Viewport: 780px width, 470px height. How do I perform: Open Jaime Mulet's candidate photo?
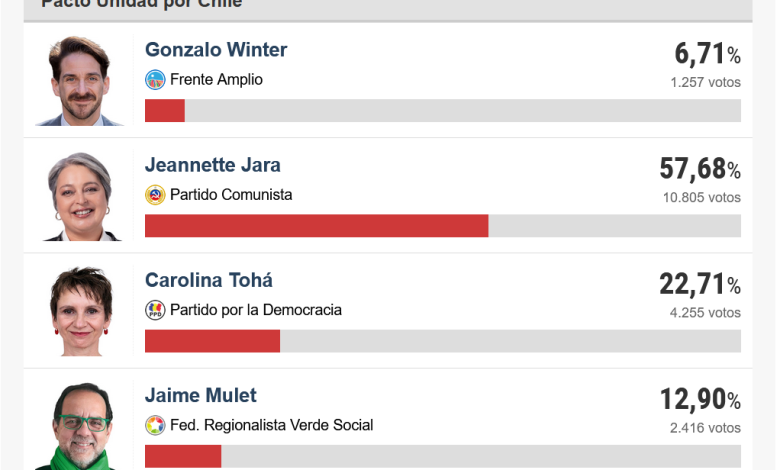point(80,426)
